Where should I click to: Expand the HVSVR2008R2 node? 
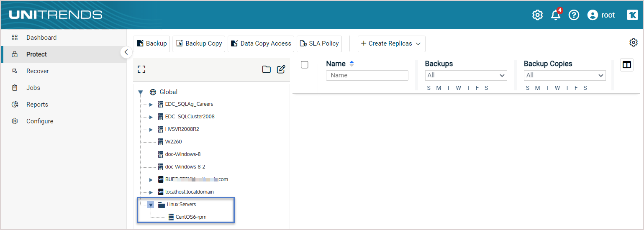[151, 130]
